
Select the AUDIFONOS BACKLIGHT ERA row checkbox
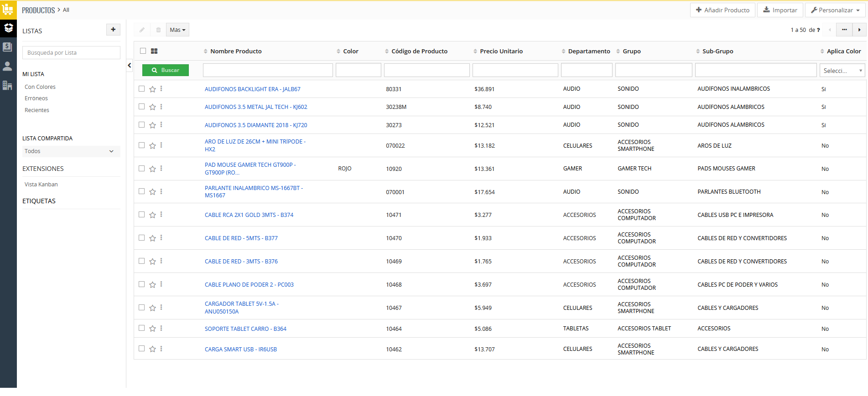(x=142, y=89)
